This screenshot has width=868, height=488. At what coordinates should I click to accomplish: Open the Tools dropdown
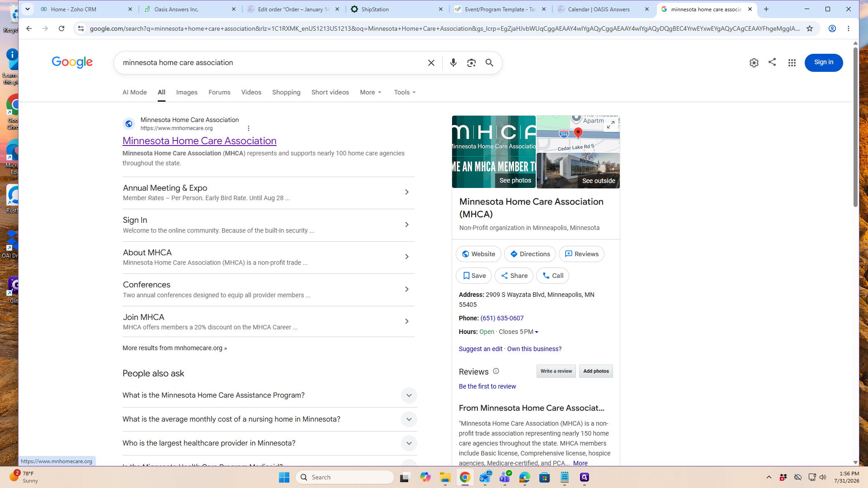point(405,92)
